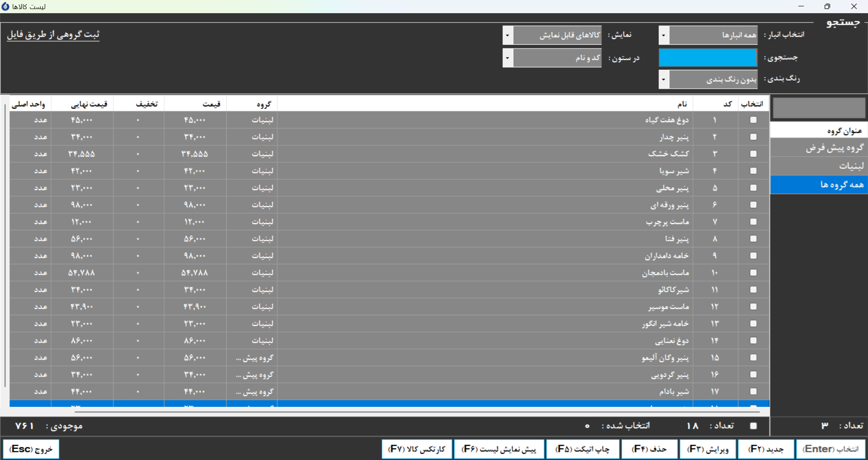This screenshot has height=460, width=868.
Task: Check the box for خامه دامداران
Action: (753, 255)
